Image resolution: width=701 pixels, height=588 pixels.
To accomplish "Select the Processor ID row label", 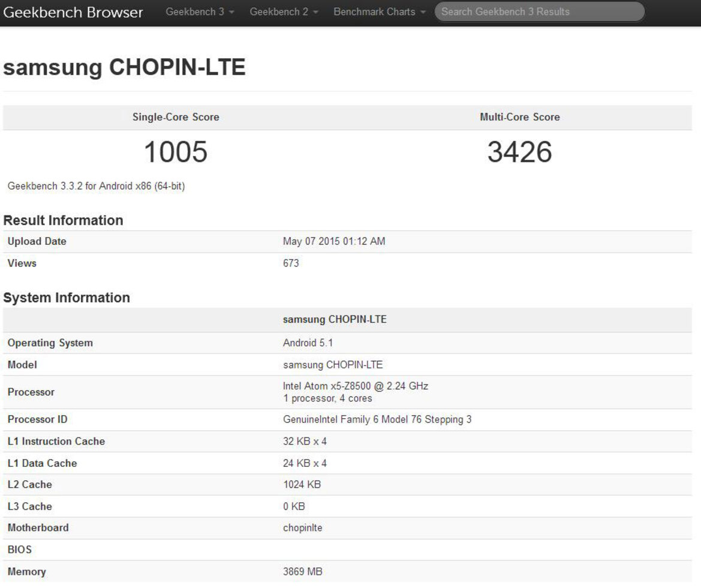I will point(38,420).
